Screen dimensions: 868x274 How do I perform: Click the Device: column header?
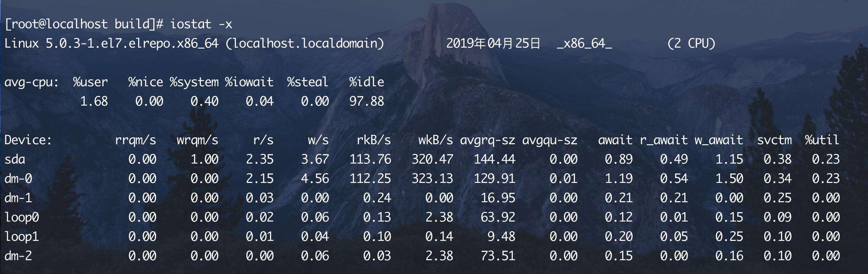pos(28,140)
